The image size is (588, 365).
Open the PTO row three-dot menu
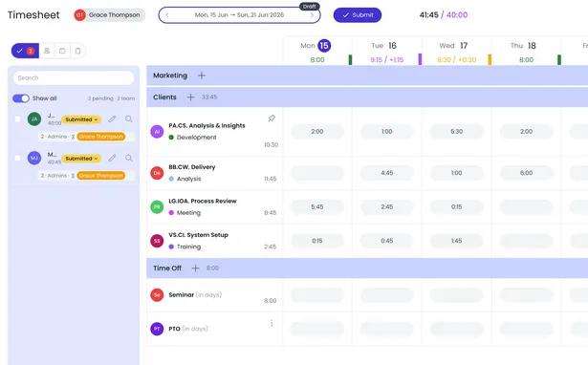272,323
